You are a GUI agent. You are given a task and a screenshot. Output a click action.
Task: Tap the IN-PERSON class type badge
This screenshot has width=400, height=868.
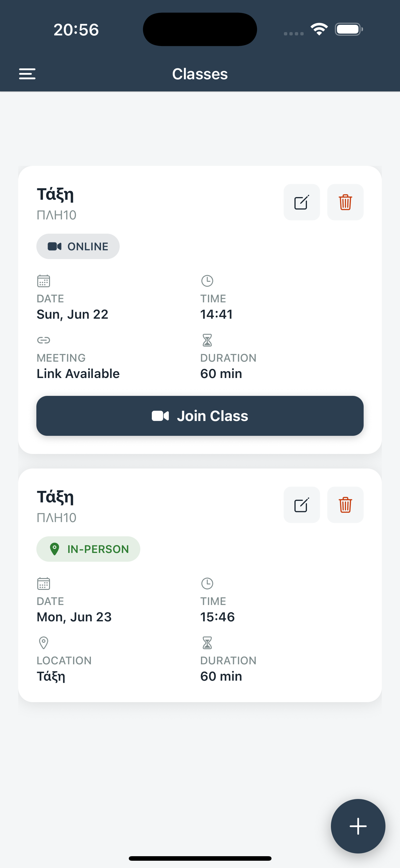coord(88,549)
